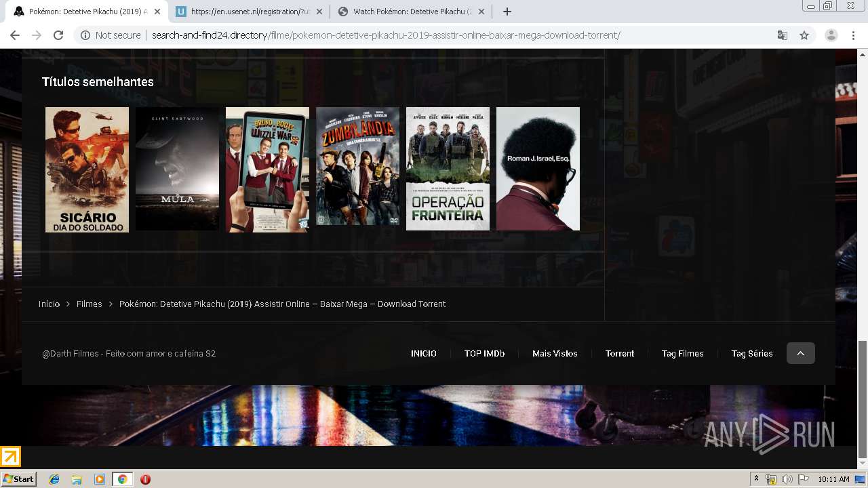Click the 10:11 AM clock
Image resolution: width=868 pixels, height=488 pixels.
point(833,479)
